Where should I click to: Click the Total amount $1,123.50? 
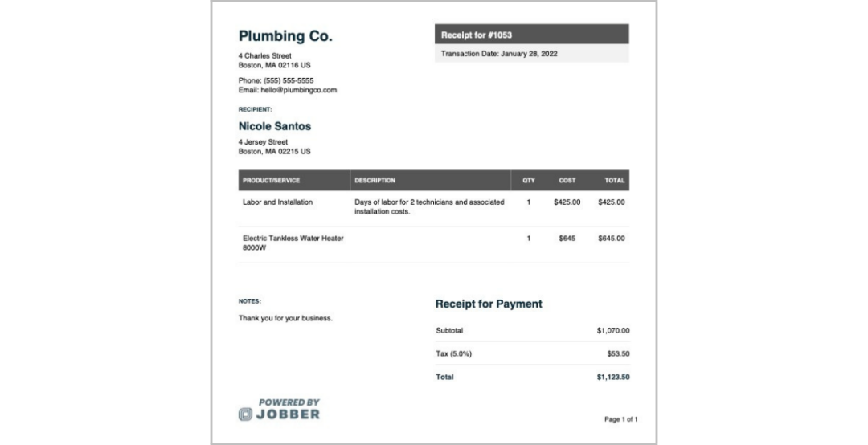tap(612, 378)
